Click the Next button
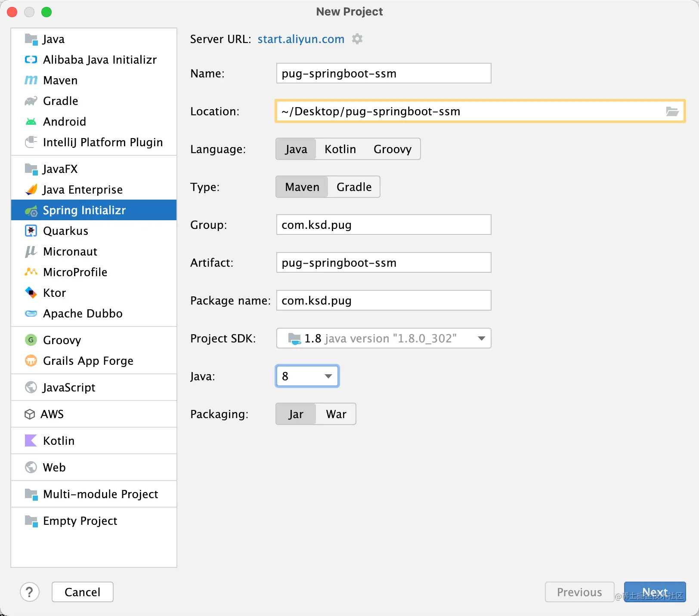 (x=655, y=592)
